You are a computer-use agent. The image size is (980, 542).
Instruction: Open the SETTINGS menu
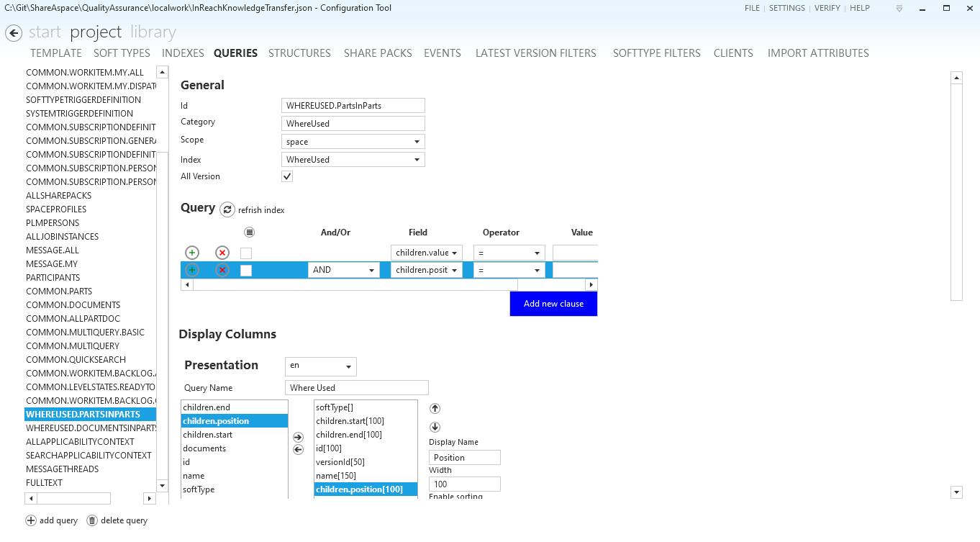click(786, 8)
